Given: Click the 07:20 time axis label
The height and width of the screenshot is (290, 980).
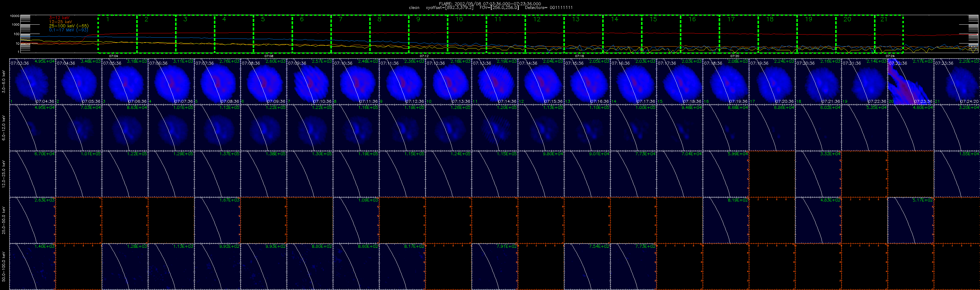Looking at the screenshot, I should tap(735, 56).
